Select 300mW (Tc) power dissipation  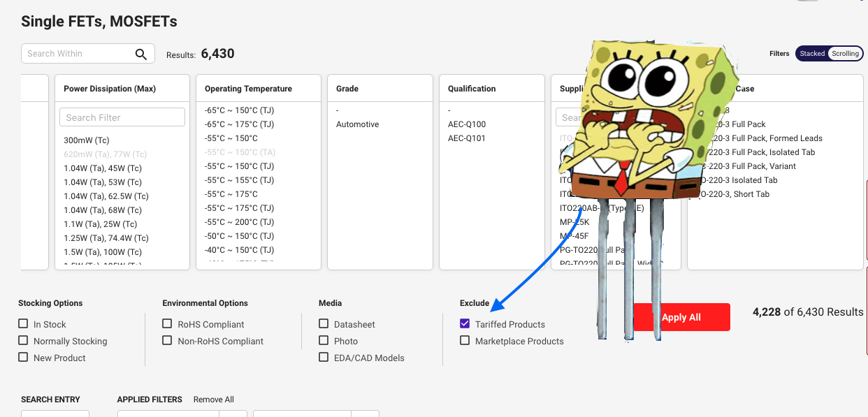(87, 140)
